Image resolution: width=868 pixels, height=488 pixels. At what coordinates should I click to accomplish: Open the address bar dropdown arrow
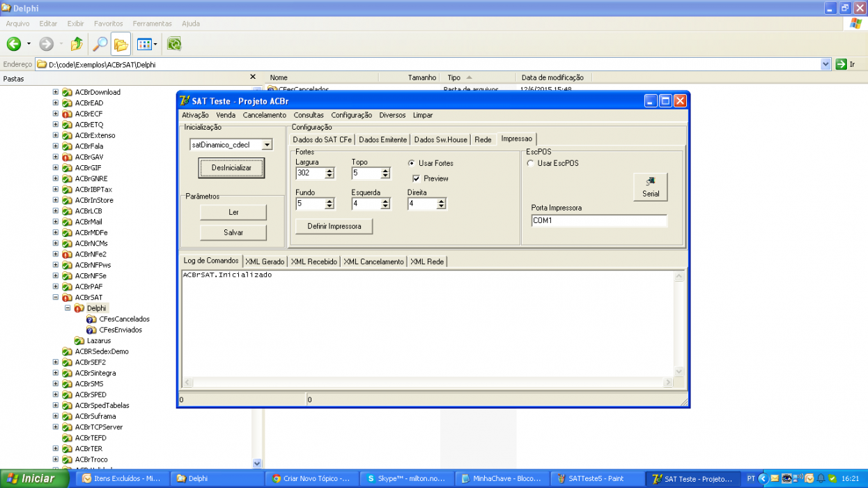(x=826, y=64)
